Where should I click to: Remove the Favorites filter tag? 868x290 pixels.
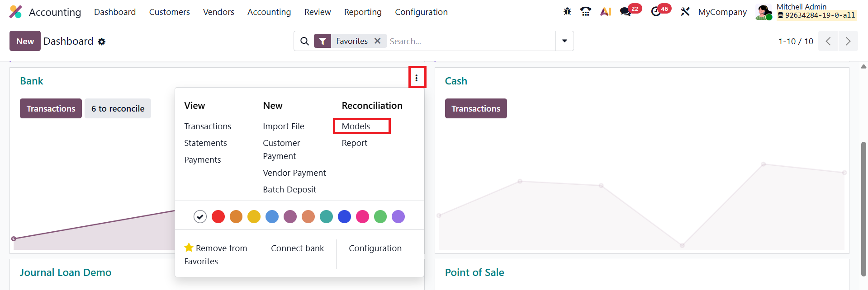click(x=378, y=41)
